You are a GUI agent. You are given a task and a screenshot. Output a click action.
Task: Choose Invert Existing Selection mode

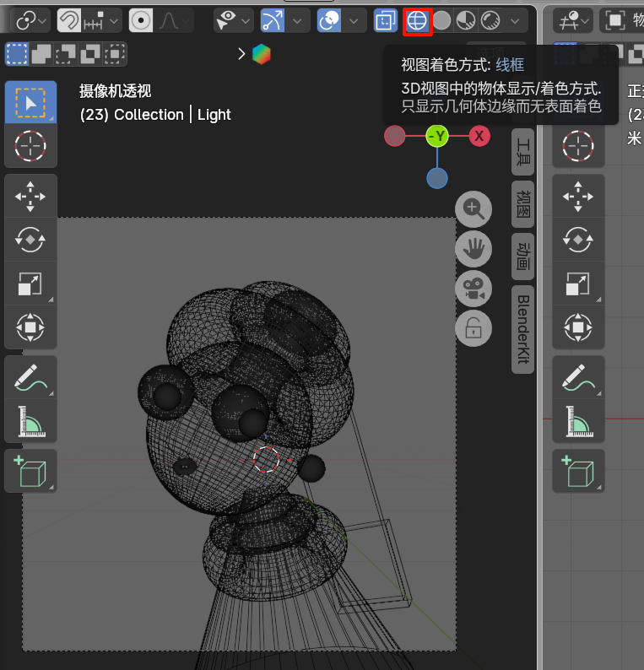click(90, 54)
